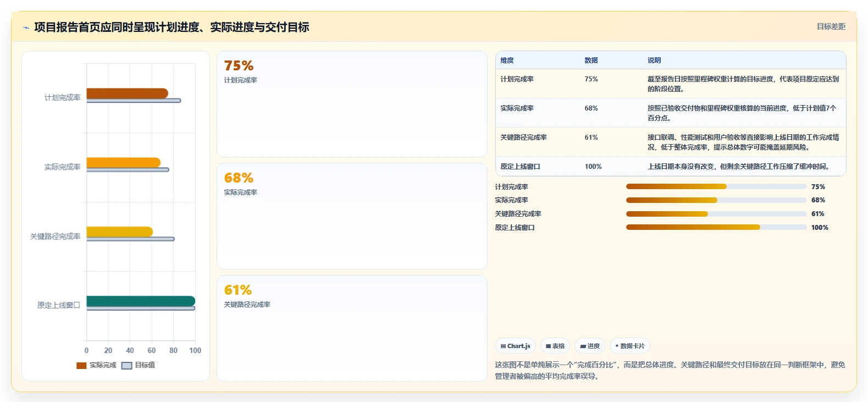
Task: Click the orange 实际完成率 actual bar in chart
Action: [x=124, y=163]
